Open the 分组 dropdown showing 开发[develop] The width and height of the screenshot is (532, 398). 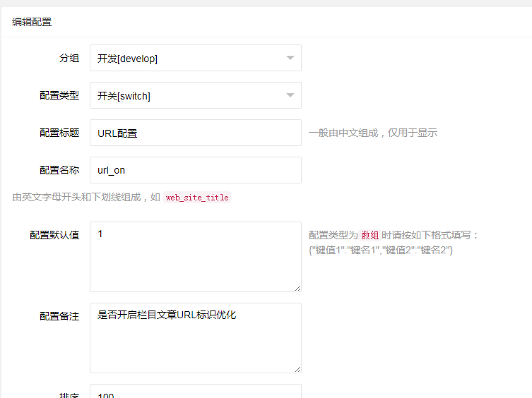[x=185, y=59]
